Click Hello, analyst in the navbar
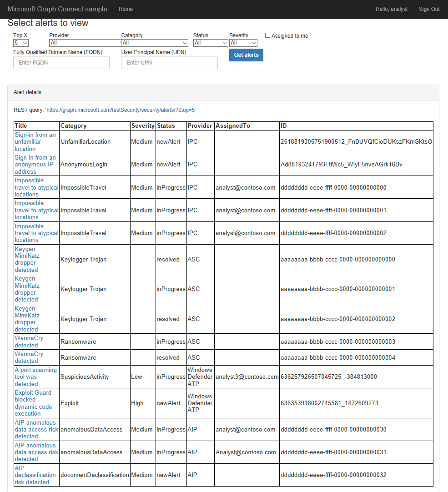 coord(392,9)
